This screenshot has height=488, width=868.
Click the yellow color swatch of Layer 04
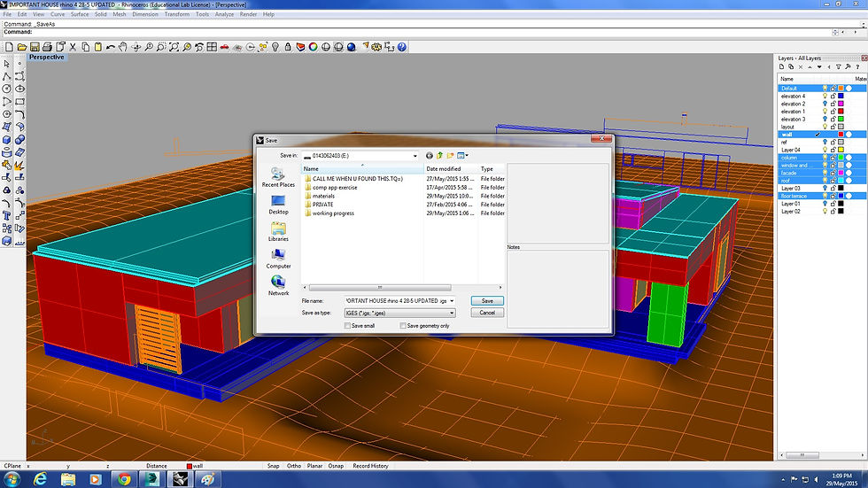coord(841,150)
